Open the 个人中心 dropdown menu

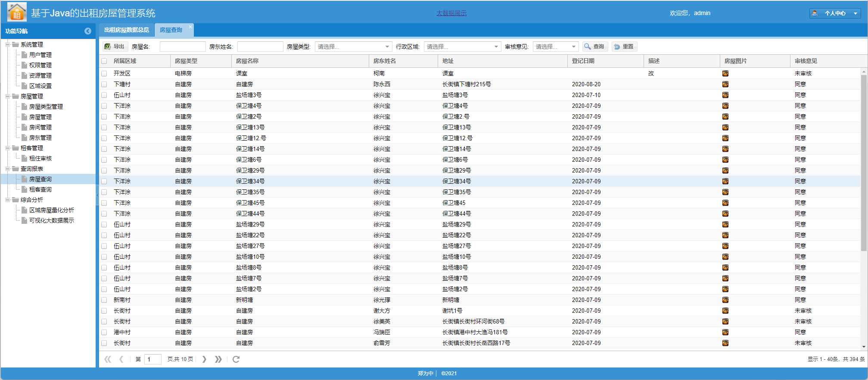pos(835,13)
